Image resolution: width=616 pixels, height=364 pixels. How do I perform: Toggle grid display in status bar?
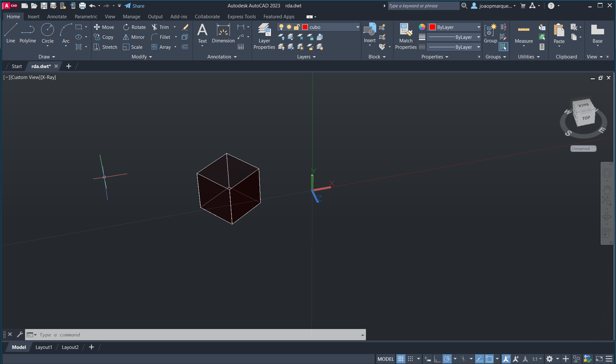click(x=401, y=359)
